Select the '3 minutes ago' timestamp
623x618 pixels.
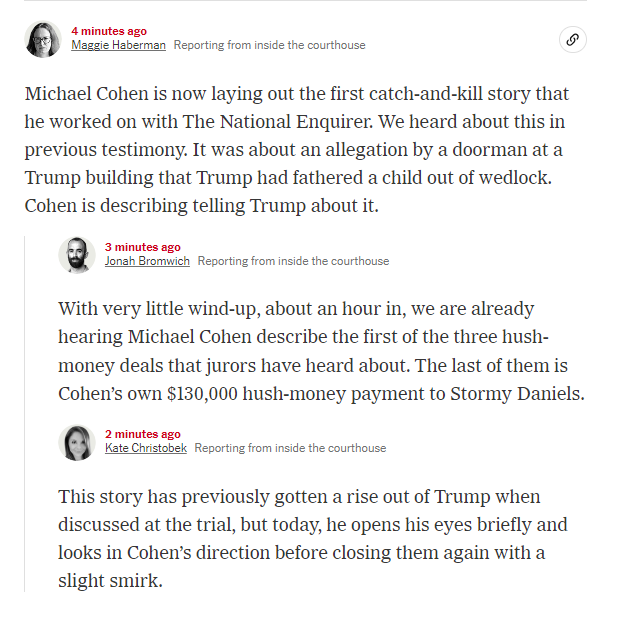143,247
